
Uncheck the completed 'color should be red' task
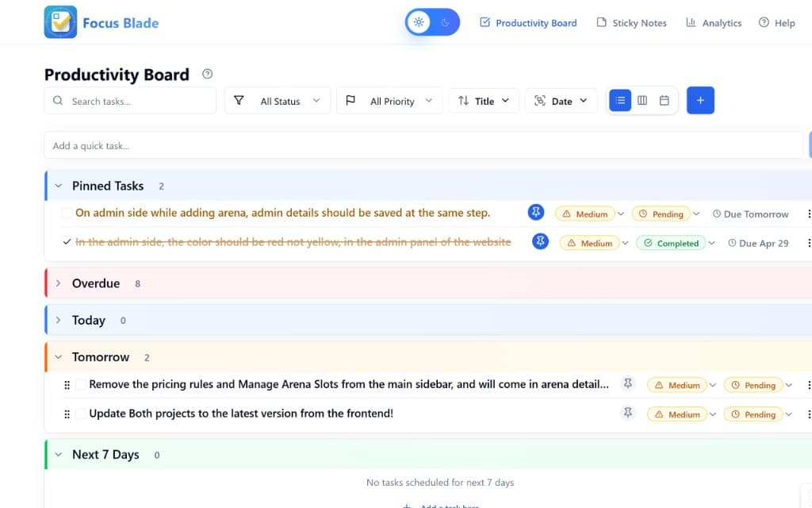click(x=67, y=242)
